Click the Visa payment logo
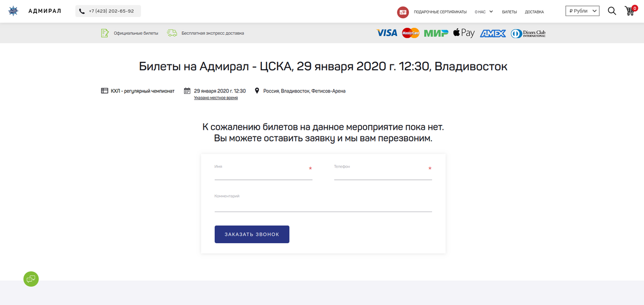Screen dimensions: 644x305 [x=387, y=33]
